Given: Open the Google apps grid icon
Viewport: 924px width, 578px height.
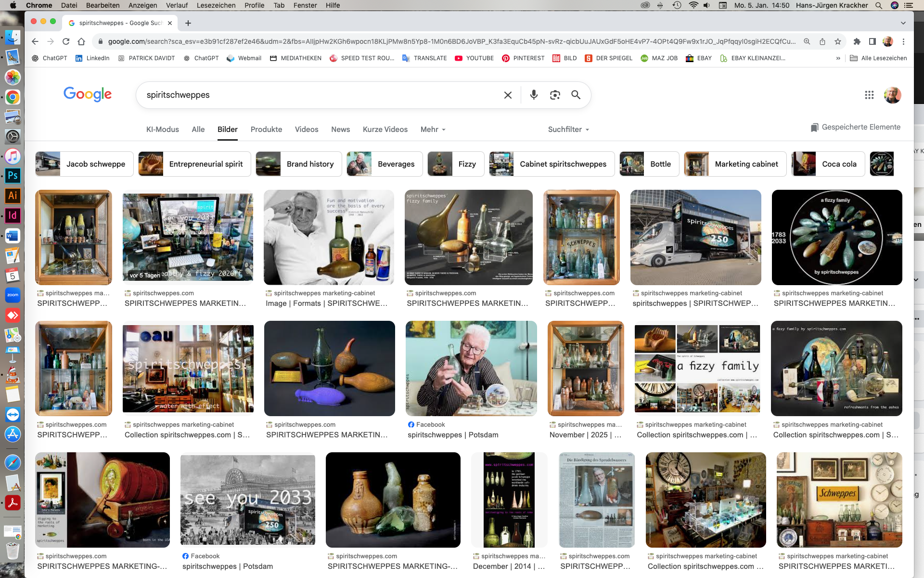Looking at the screenshot, I should [x=869, y=95].
